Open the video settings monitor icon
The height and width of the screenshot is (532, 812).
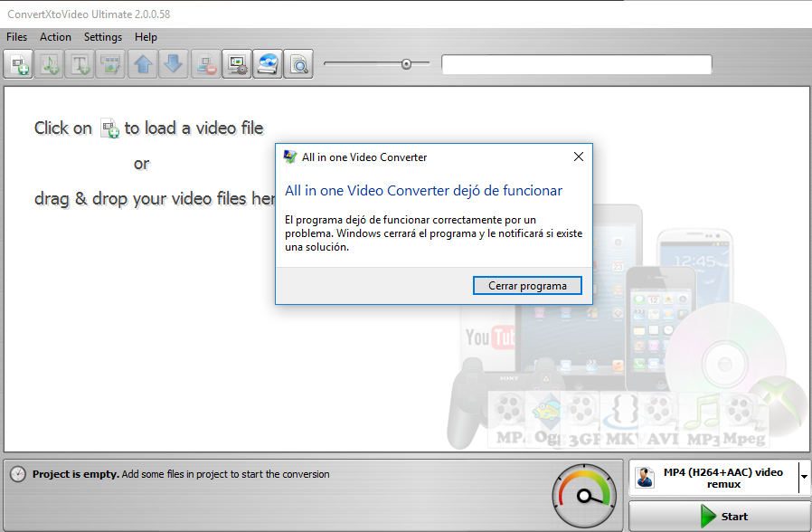tap(237, 64)
